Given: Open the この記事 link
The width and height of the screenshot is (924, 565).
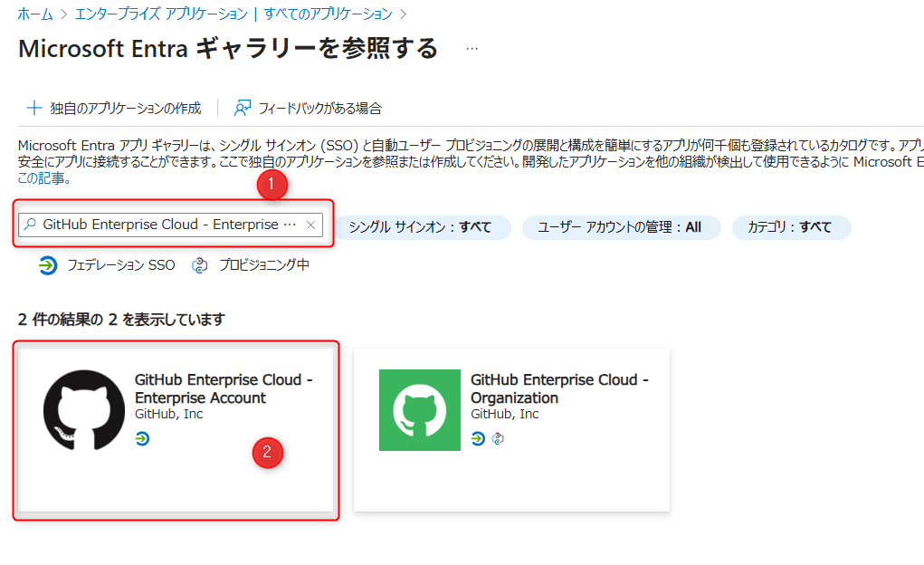Looking at the screenshot, I should coord(44,178).
